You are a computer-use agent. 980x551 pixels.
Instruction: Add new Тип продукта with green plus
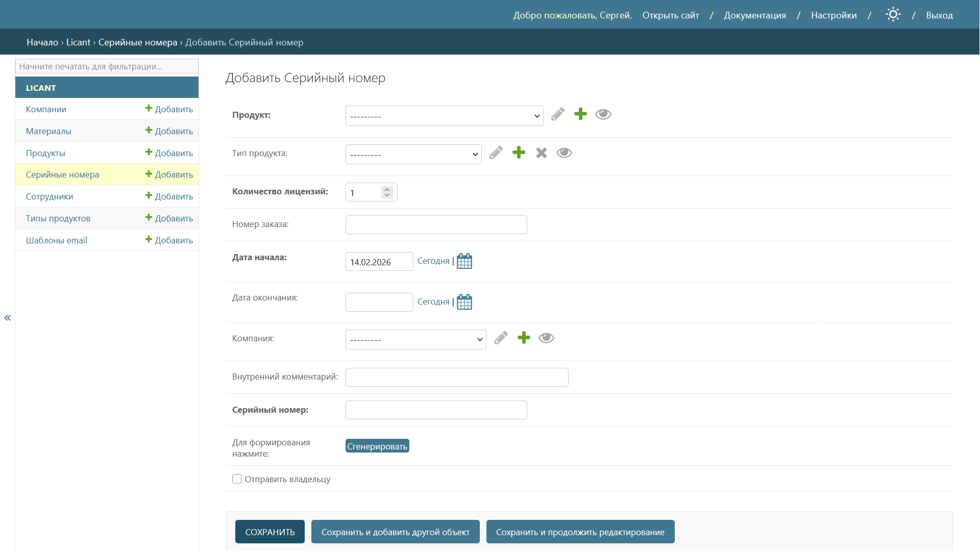pos(519,153)
